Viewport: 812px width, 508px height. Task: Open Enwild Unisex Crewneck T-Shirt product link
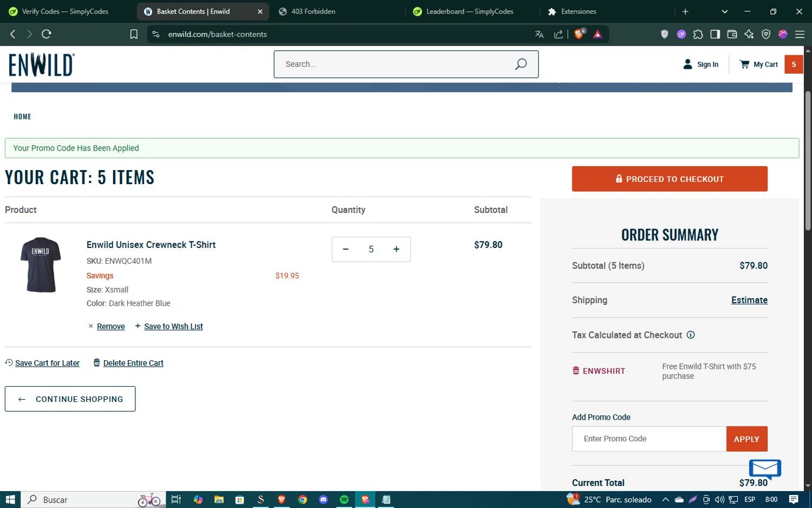pyautogui.click(x=151, y=245)
